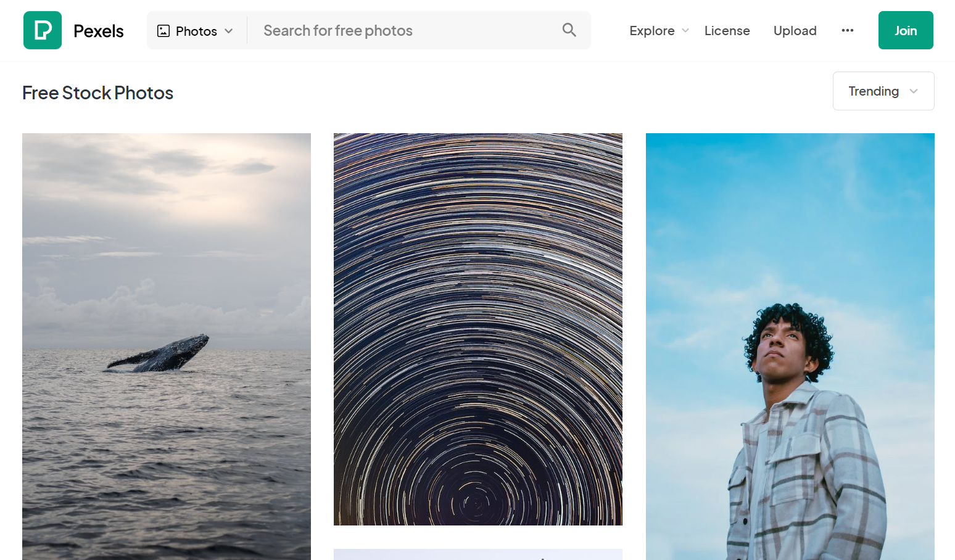Viewport: 955px width, 560px height.
Task: Open the Photos search type dropdown
Action: tap(196, 31)
